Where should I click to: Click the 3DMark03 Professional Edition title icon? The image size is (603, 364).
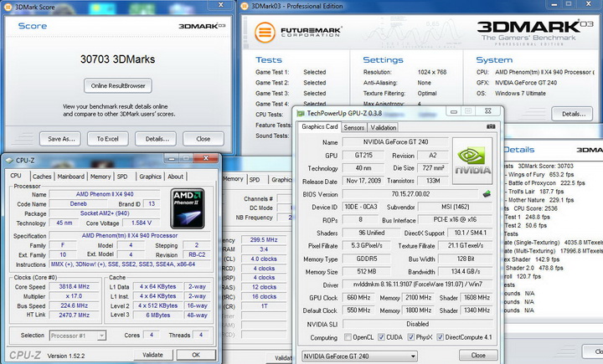point(245,6)
